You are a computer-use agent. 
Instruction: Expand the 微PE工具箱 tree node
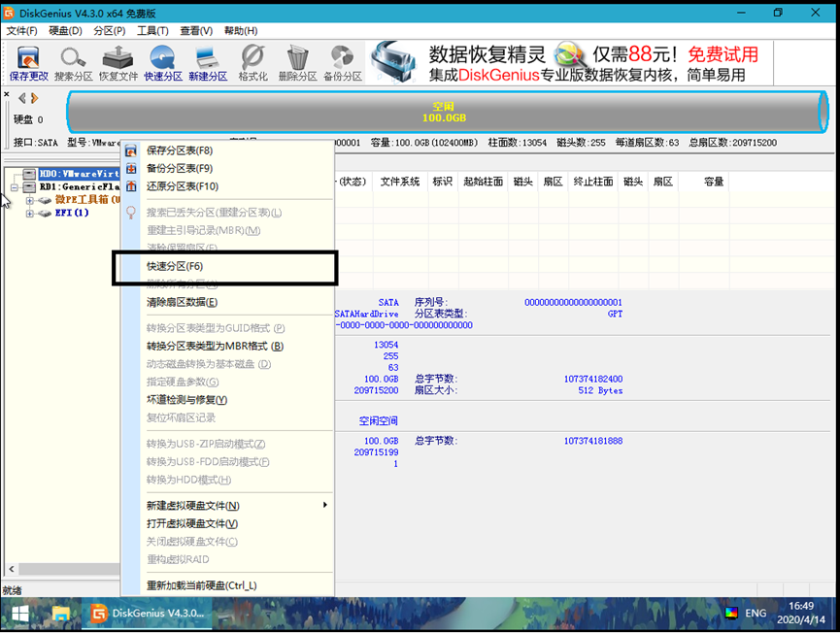pos(29,200)
